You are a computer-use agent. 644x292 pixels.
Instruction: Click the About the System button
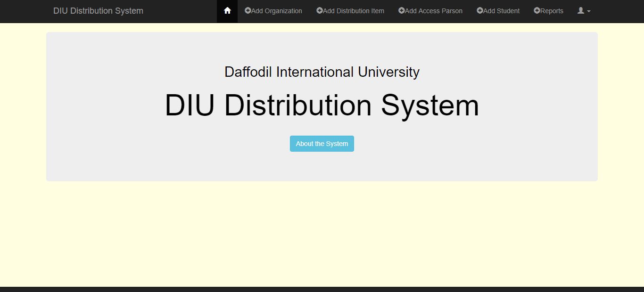pos(322,144)
